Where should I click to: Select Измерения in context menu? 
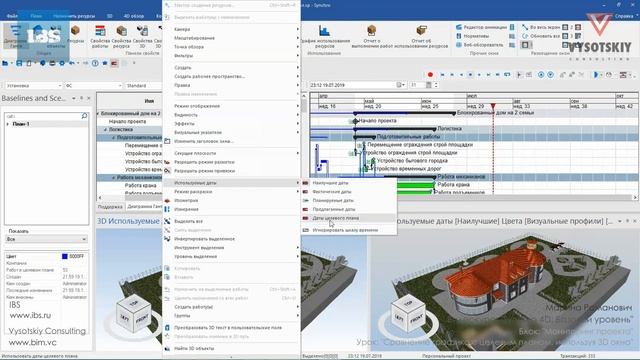pos(186,209)
